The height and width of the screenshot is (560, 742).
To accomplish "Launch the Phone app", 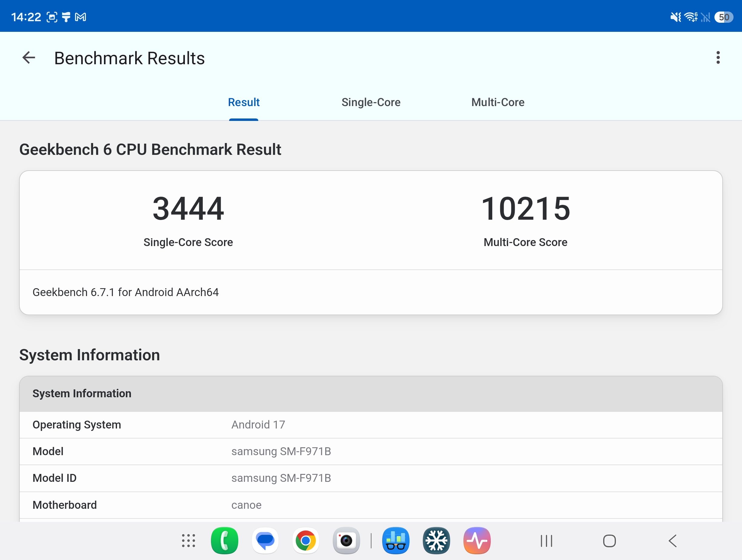I will pos(225,541).
